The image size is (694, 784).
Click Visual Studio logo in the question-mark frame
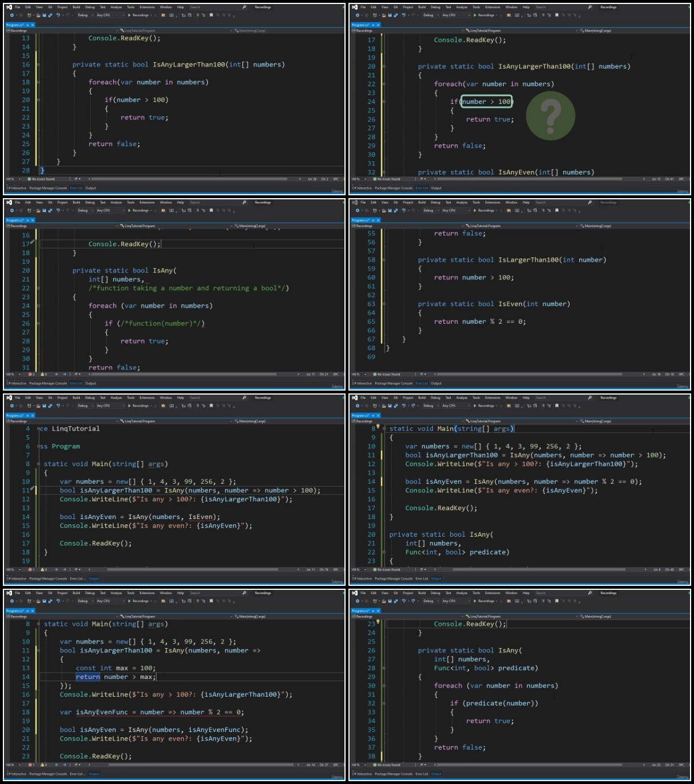tap(355, 7)
